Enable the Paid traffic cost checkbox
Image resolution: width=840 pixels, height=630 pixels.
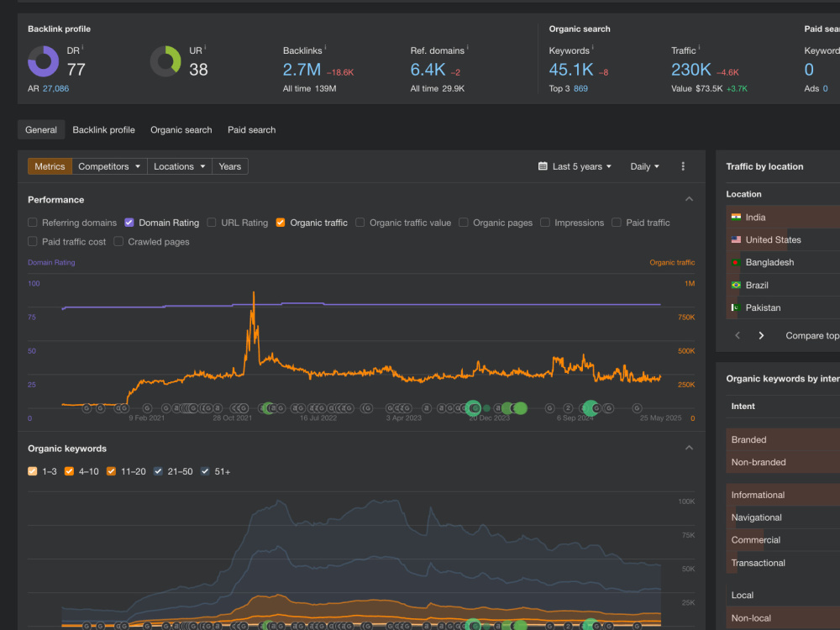click(33, 242)
